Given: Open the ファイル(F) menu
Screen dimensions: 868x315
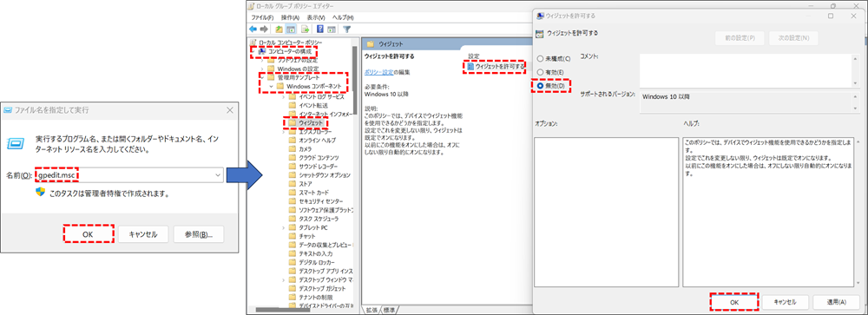Looking at the screenshot, I should click(x=262, y=17).
